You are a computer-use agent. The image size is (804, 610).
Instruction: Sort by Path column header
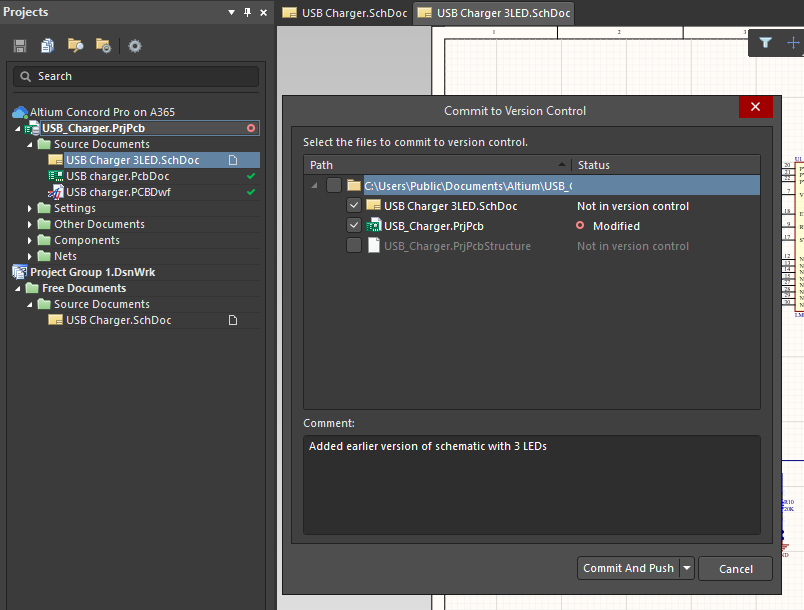point(437,165)
